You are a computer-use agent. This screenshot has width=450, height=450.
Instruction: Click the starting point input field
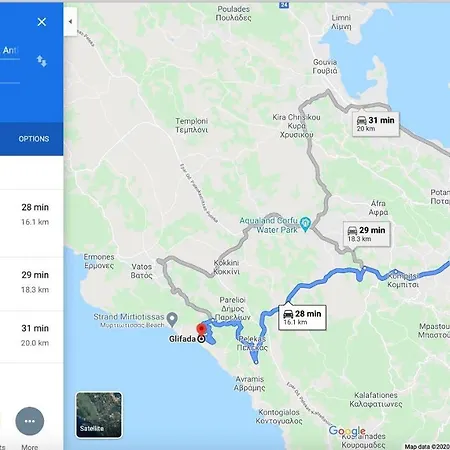pyautogui.click(x=10, y=51)
